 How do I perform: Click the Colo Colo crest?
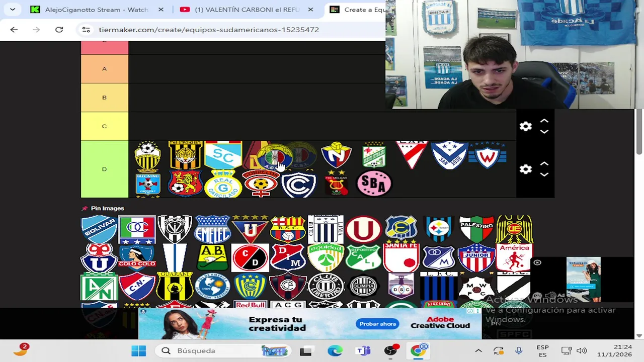(x=137, y=258)
